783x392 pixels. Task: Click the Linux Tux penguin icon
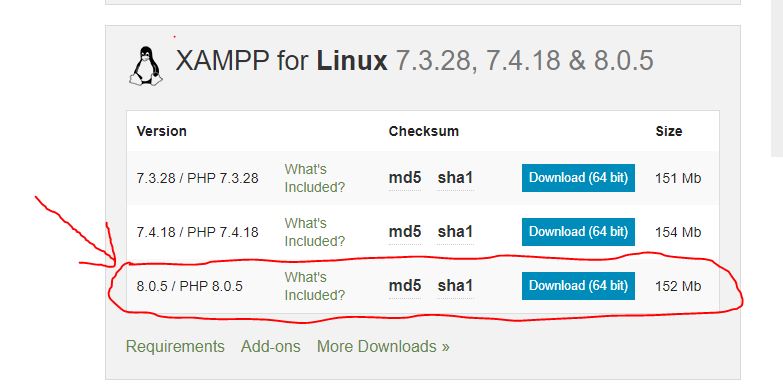(146, 66)
